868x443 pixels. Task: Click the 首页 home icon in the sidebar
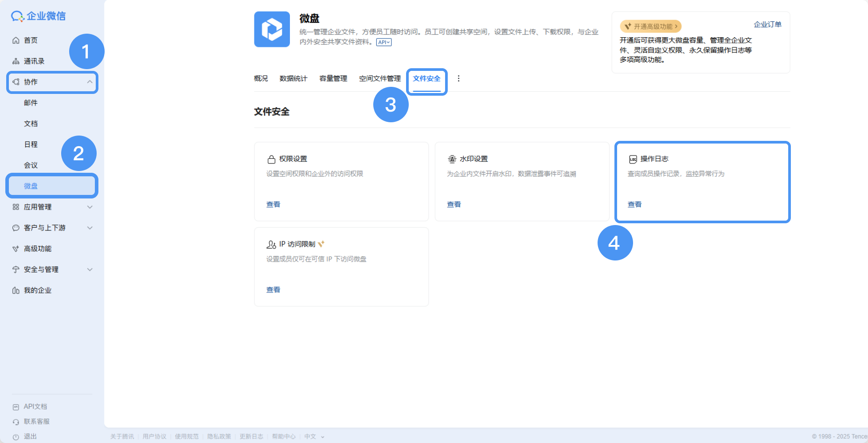(16, 40)
